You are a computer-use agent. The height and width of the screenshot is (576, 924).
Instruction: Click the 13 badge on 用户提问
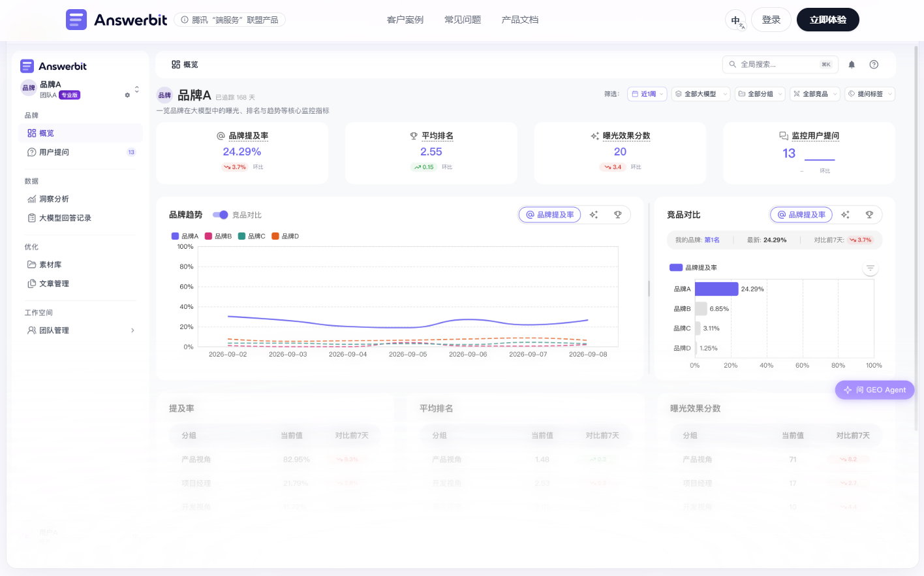pos(131,152)
